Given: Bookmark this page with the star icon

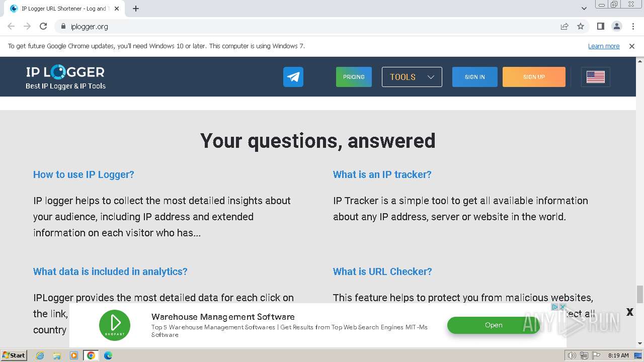Looking at the screenshot, I should pos(581,26).
